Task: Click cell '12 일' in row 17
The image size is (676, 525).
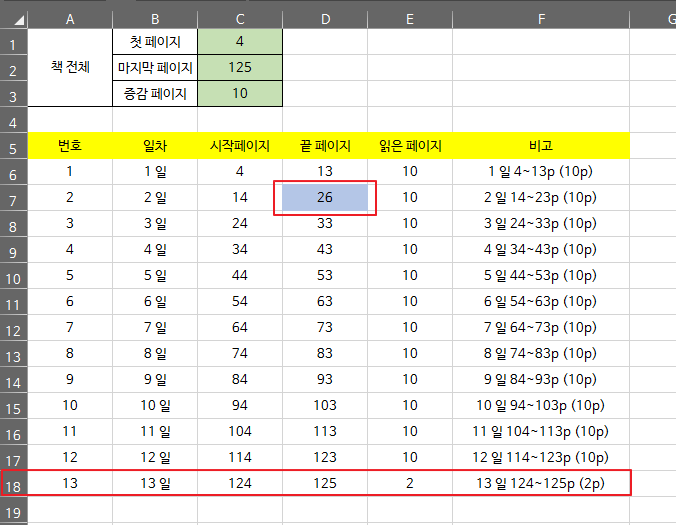Action: pyautogui.click(x=155, y=457)
